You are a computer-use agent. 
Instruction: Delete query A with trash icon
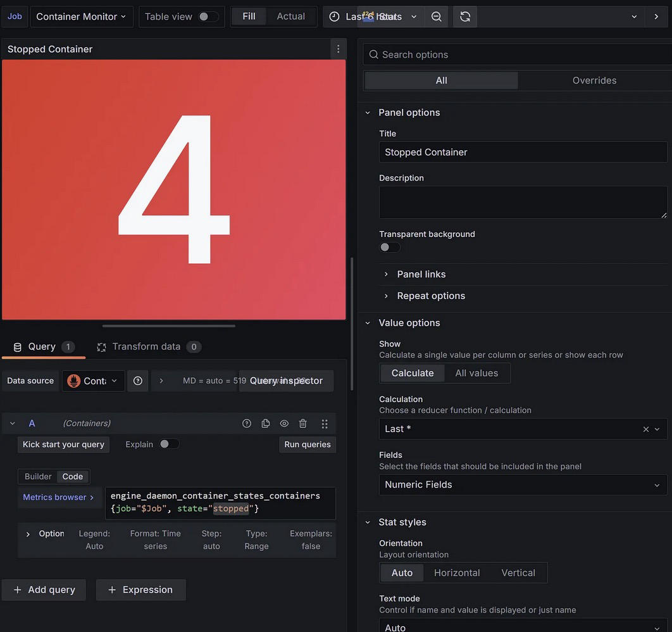click(302, 424)
